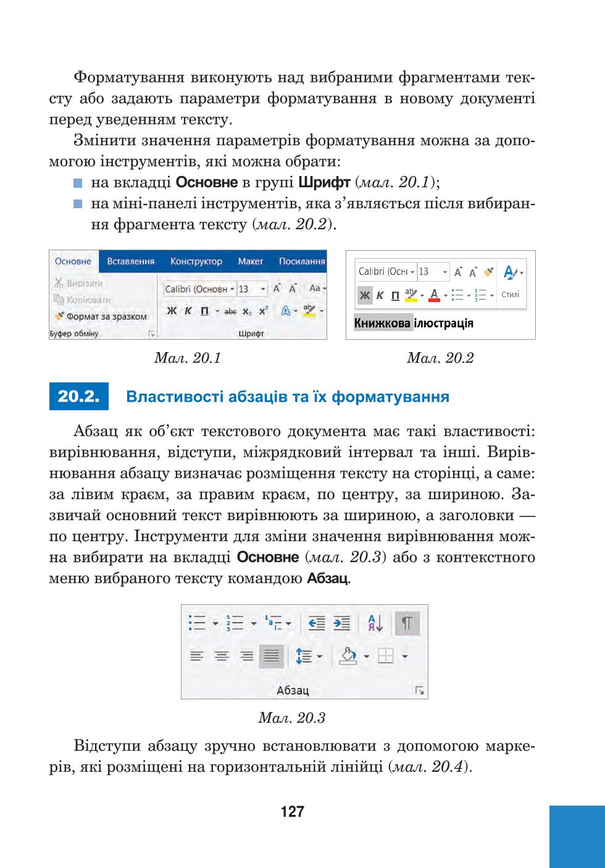This screenshot has height=868, width=605.
Task: Select the Вирізати (cut) command in the ribbon
Action: tap(78, 284)
